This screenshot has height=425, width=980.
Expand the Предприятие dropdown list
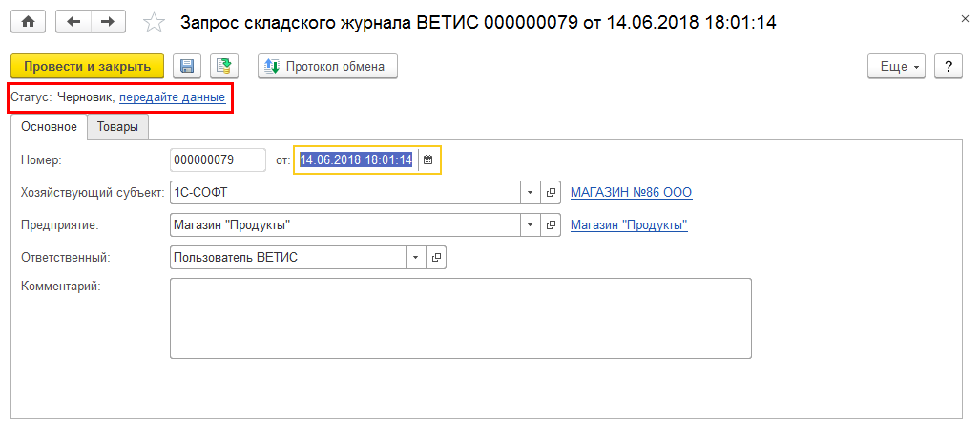531,225
